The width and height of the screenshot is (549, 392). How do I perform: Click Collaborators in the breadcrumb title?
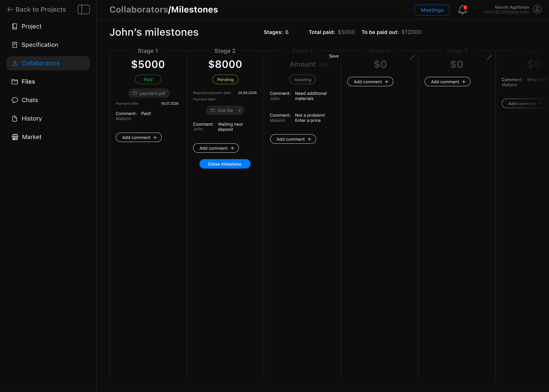(139, 9)
